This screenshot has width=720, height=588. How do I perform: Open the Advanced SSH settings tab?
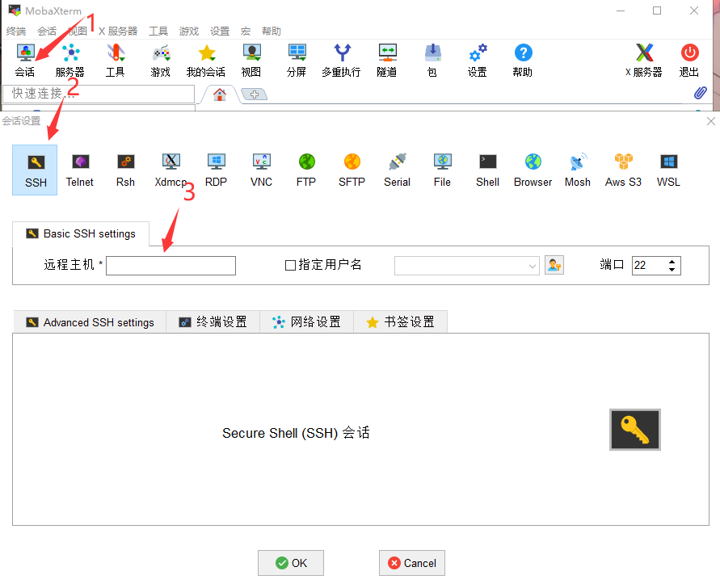point(90,322)
